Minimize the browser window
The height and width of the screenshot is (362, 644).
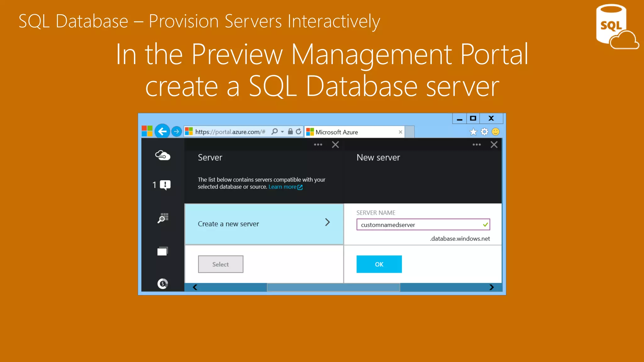tap(459, 118)
